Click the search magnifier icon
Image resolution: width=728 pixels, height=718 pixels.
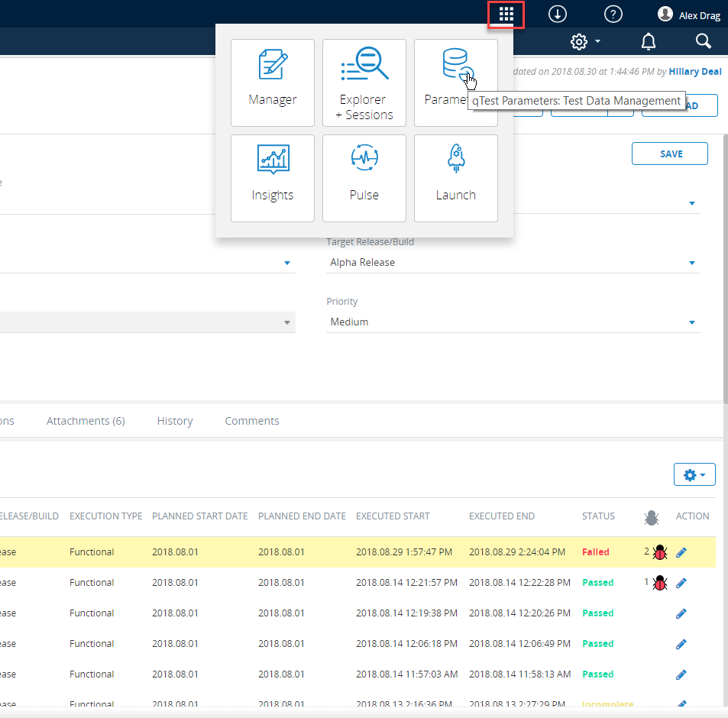click(704, 41)
